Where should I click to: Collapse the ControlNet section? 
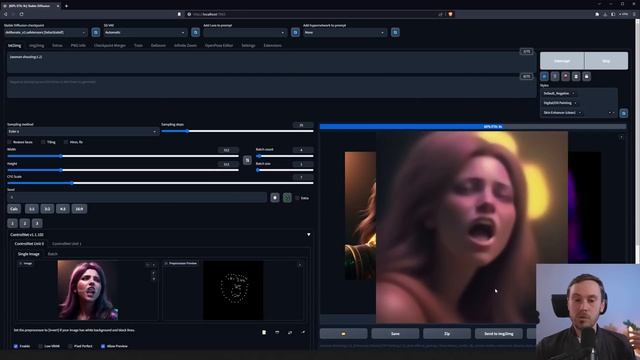tap(309, 235)
